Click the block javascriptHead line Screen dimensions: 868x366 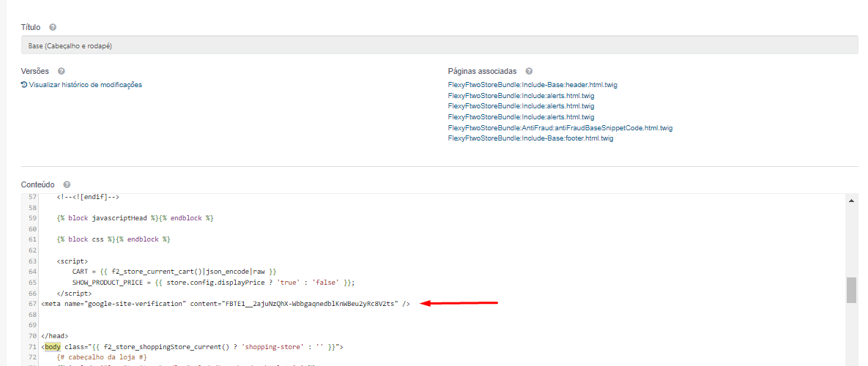coord(135,218)
